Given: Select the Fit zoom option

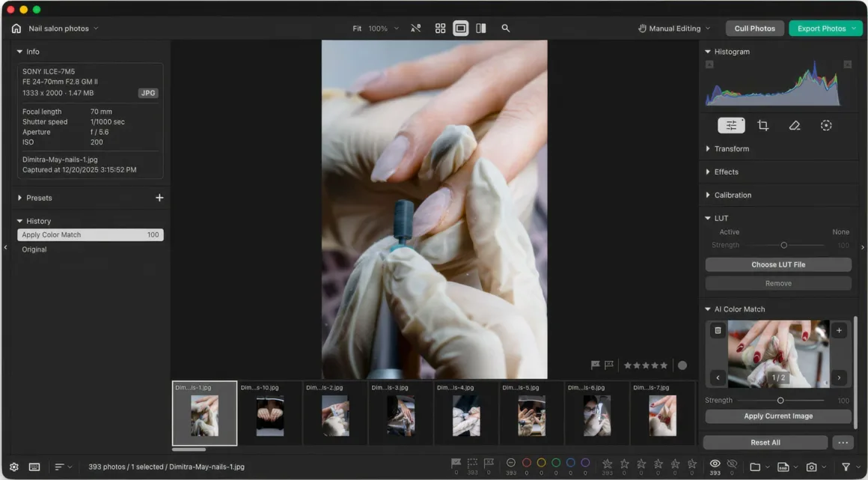Looking at the screenshot, I should pos(357,28).
